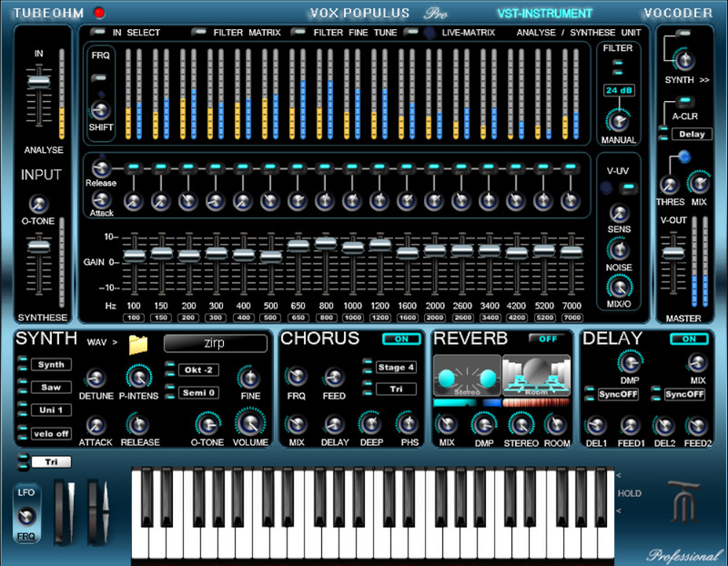728x566 pixels.
Task: Open the LFO Tri waveform selector
Action: coord(51,462)
